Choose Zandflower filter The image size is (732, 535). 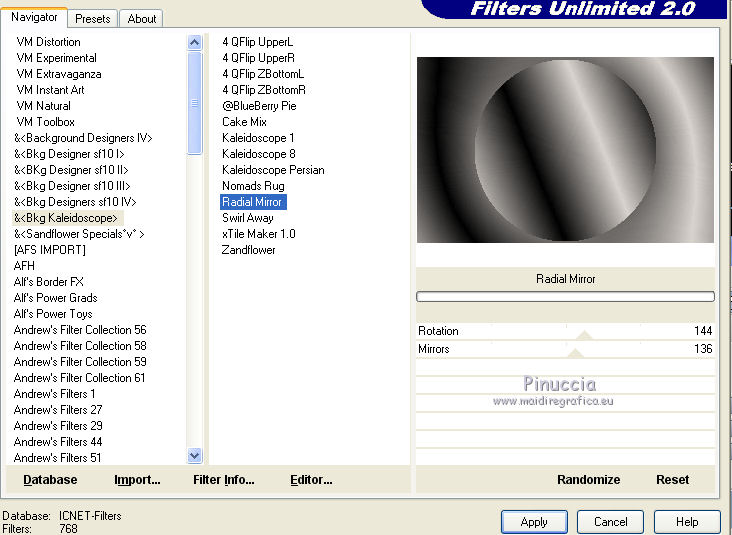(x=248, y=250)
